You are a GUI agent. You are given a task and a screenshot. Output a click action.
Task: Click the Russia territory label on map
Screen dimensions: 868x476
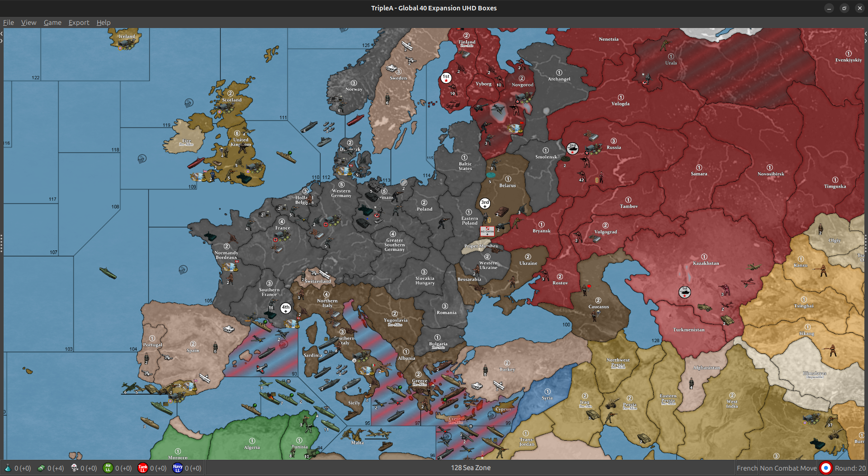613,147
